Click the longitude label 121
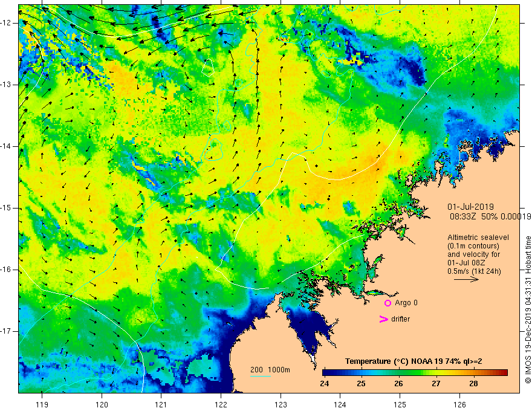 point(161,404)
